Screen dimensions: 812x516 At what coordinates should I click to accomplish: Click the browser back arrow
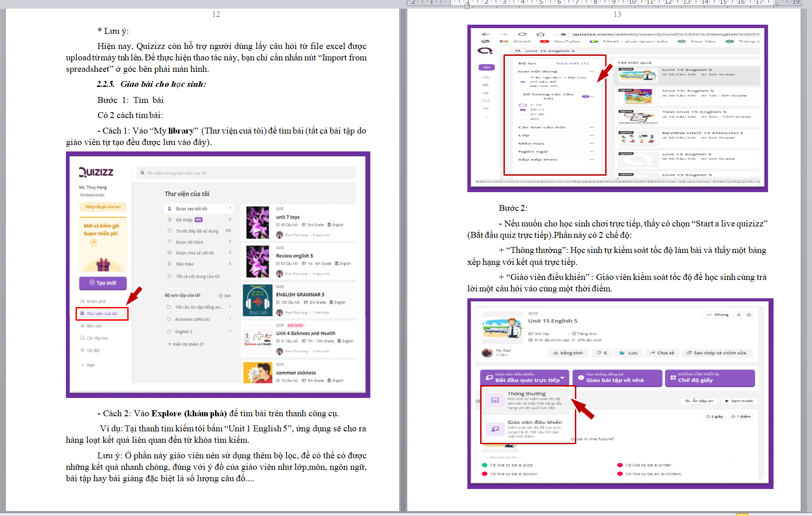pos(486,34)
